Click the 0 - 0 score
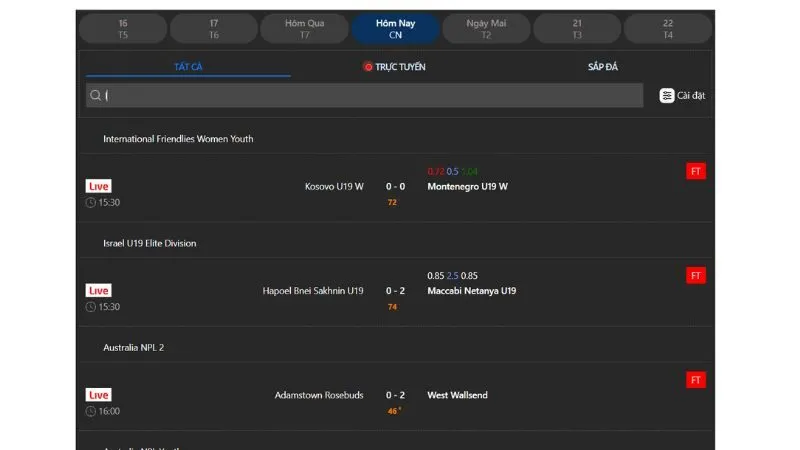The width and height of the screenshot is (800, 450). tap(395, 187)
